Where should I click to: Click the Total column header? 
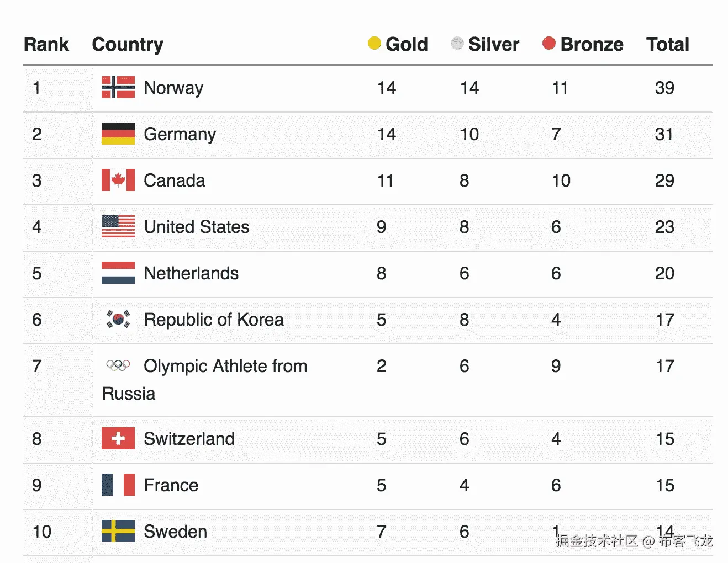[x=667, y=44]
